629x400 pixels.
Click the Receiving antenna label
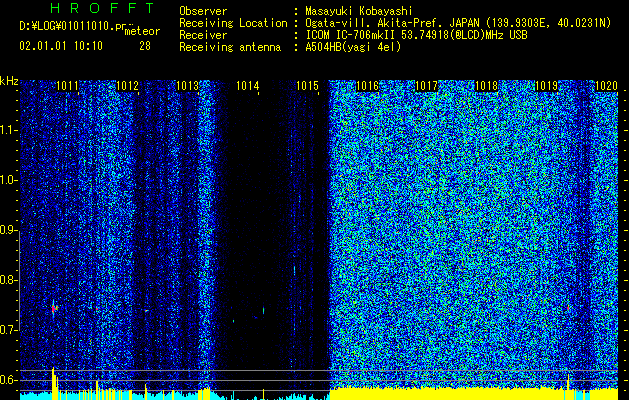click(x=230, y=47)
